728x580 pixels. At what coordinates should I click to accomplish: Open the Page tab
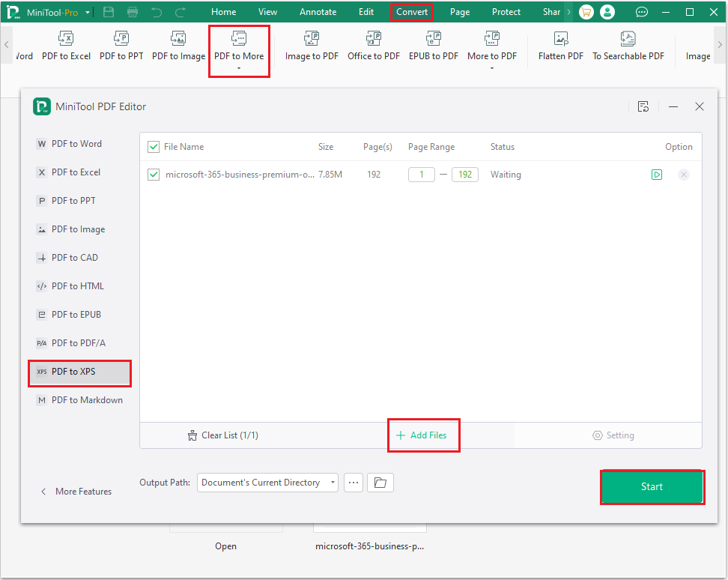tap(460, 12)
